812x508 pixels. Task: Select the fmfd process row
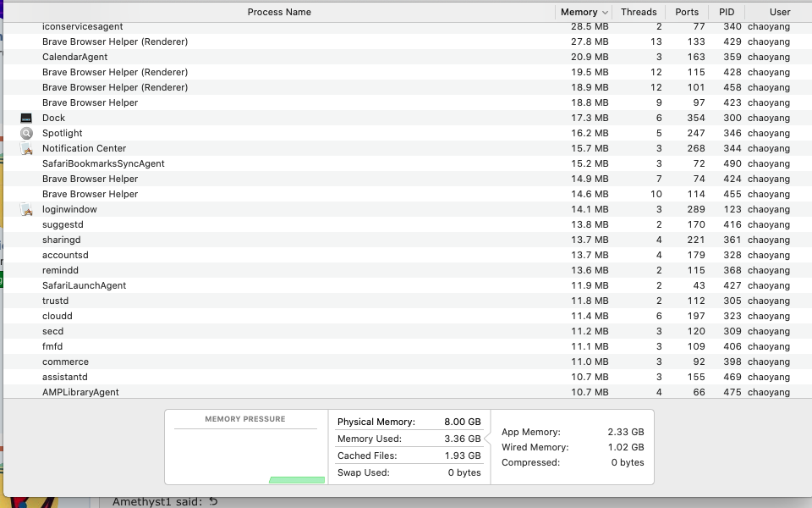click(x=408, y=347)
